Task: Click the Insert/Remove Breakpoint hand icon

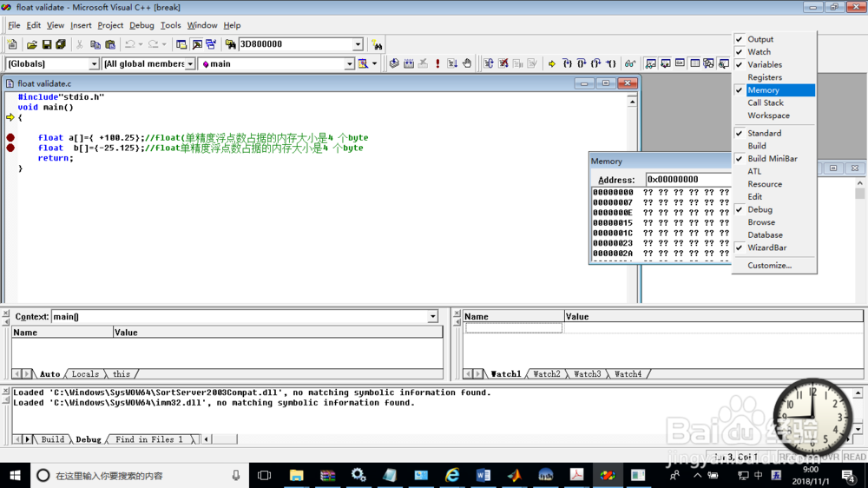Action: tap(467, 63)
